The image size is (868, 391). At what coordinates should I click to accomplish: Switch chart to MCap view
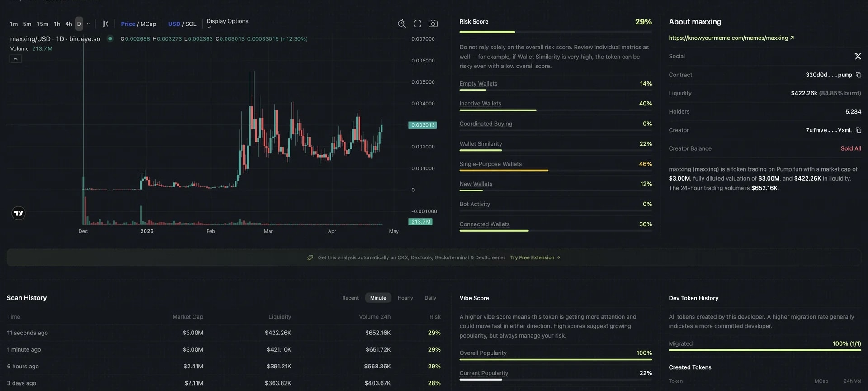148,24
